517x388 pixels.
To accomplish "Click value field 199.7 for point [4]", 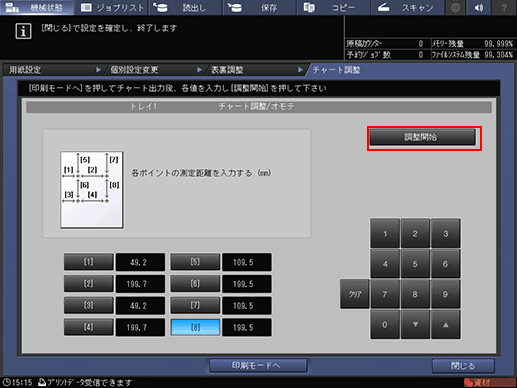I will (140, 327).
